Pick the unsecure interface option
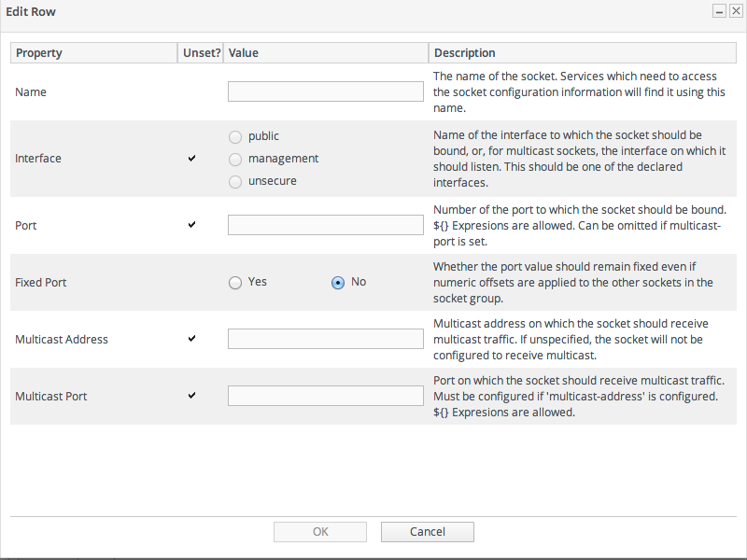Image resolution: width=747 pixels, height=560 pixels. [x=235, y=181]
